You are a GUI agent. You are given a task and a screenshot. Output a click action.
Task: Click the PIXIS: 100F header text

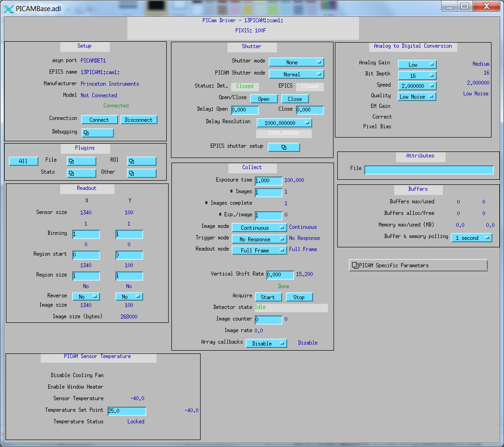pos(251,31)
